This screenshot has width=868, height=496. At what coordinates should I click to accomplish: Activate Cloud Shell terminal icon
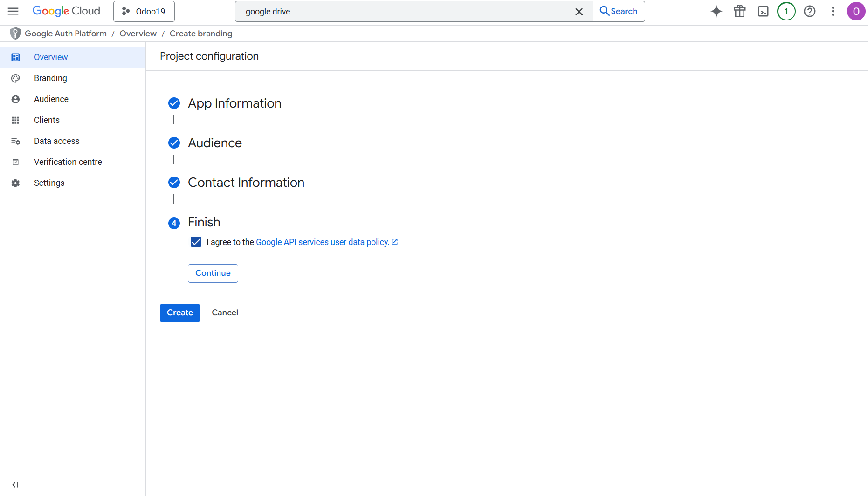(763, 11)
